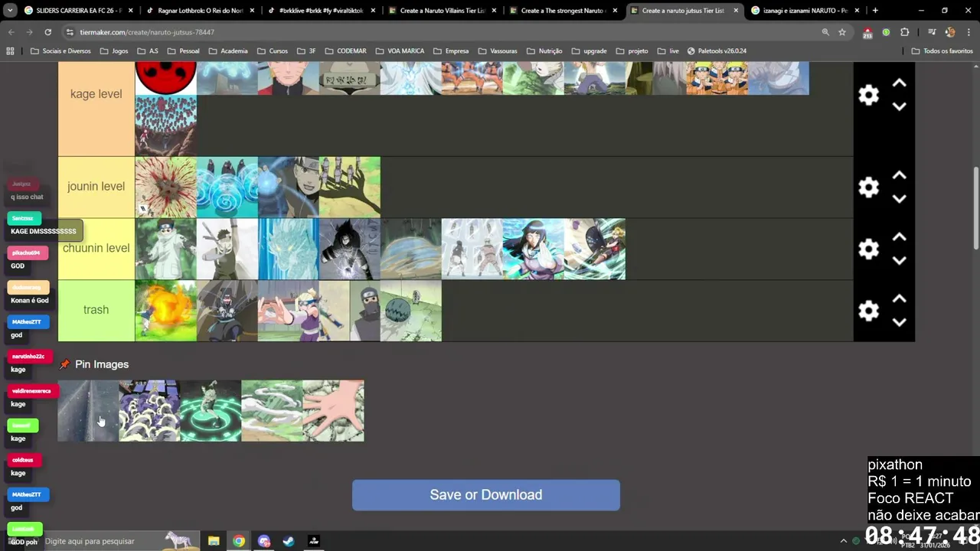Reload the current page
The height and width of the screenshot is (551, 980).
pyautogui.click(x=47, y=32)
